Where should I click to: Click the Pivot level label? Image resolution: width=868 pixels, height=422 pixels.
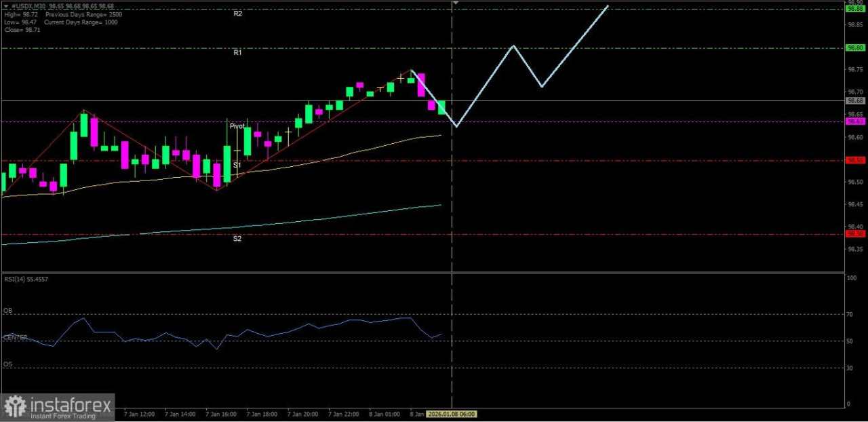(x=237, y=126)
